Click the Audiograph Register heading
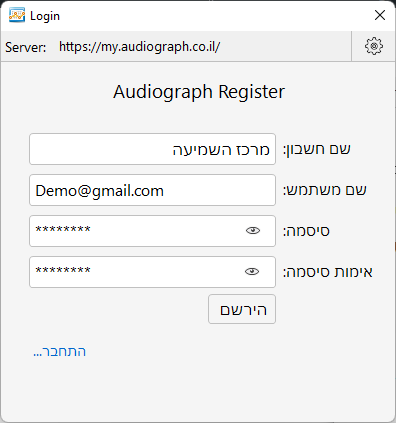Screen dimensions: 396x423 coord(199,92)
